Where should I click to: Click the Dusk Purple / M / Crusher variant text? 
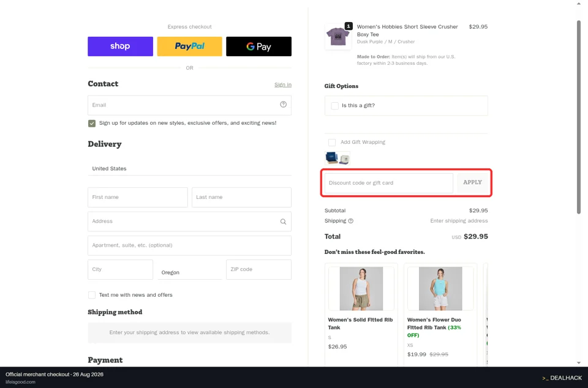tap(386, 42)
